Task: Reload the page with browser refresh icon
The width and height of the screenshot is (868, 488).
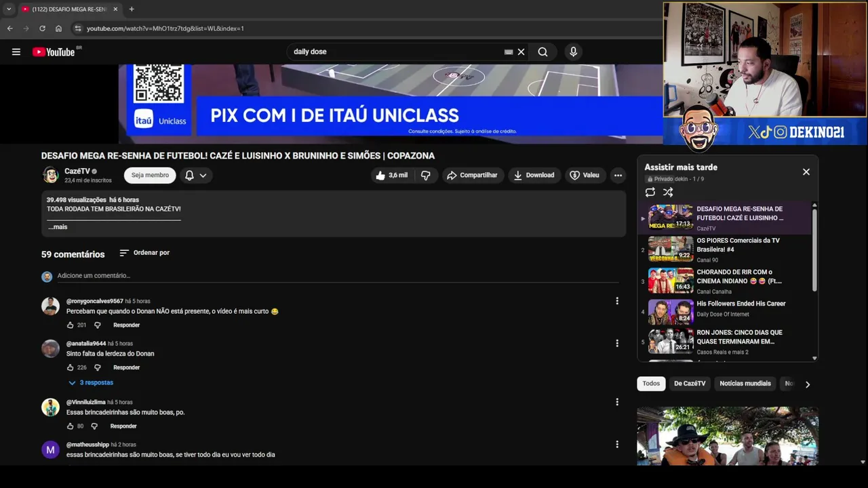Action: [42, 28]
